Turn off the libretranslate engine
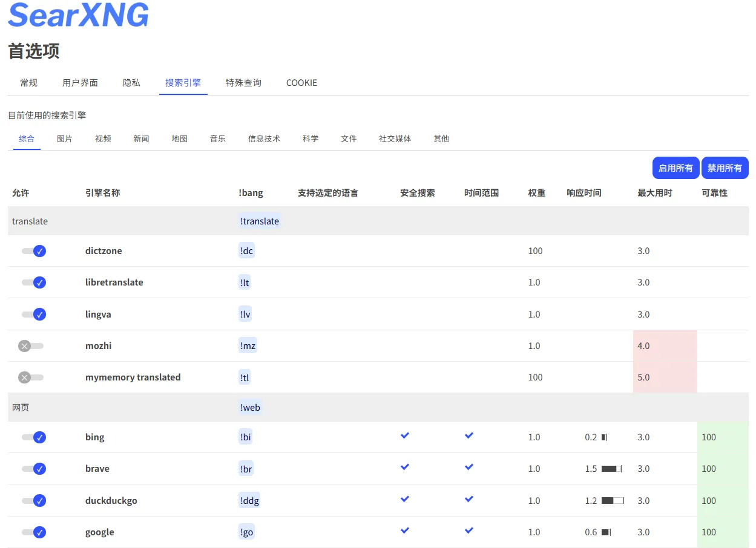 (x=34, y=282)
